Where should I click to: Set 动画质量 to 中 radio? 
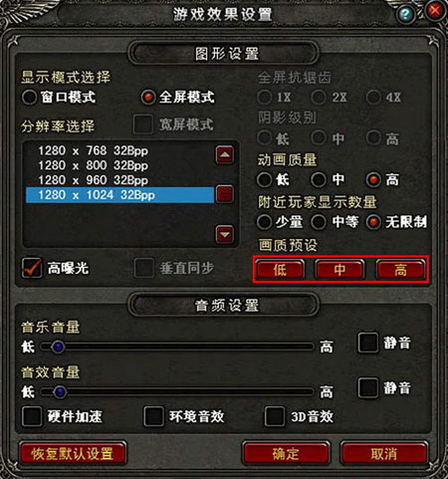pos(319,179)
